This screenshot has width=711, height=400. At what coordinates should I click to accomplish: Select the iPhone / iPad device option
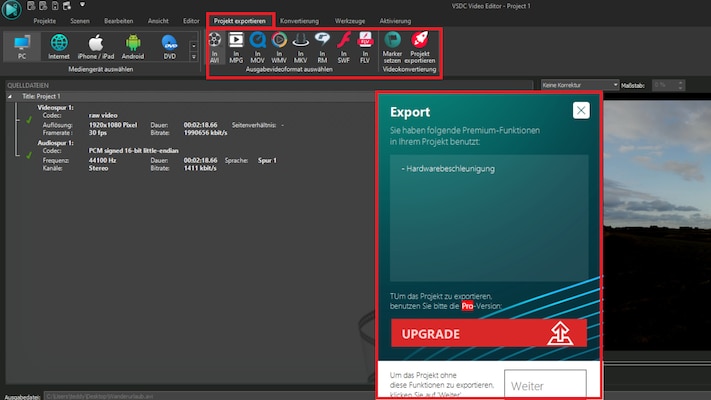pyautogui.click(x=97, y=47)
